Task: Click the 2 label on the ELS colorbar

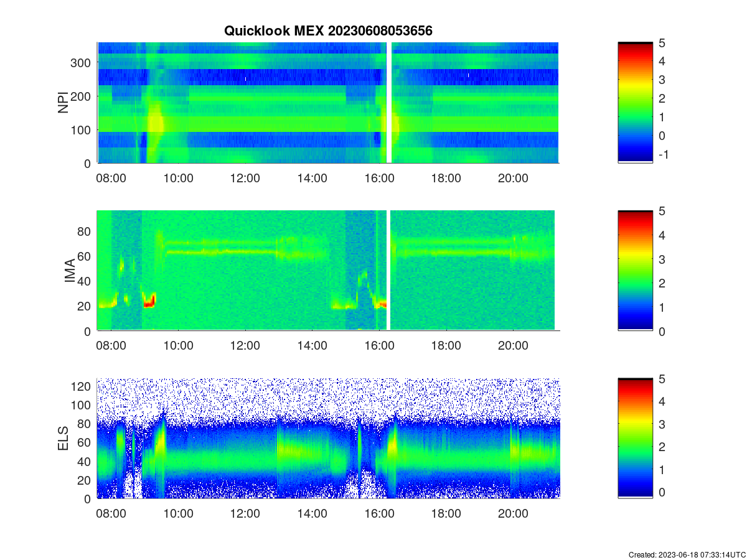Action: pyautogui.click(x=662, y=447)
